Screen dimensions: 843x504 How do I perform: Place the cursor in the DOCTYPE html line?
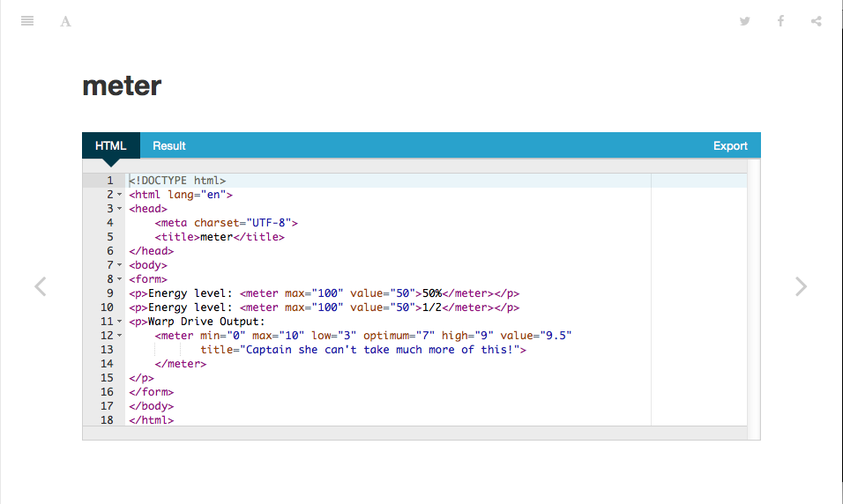tap(177, 181)
